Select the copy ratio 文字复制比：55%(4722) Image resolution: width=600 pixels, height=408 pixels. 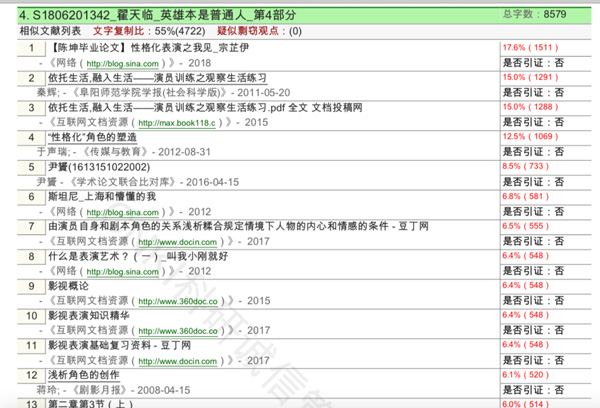tap(149, 31)
